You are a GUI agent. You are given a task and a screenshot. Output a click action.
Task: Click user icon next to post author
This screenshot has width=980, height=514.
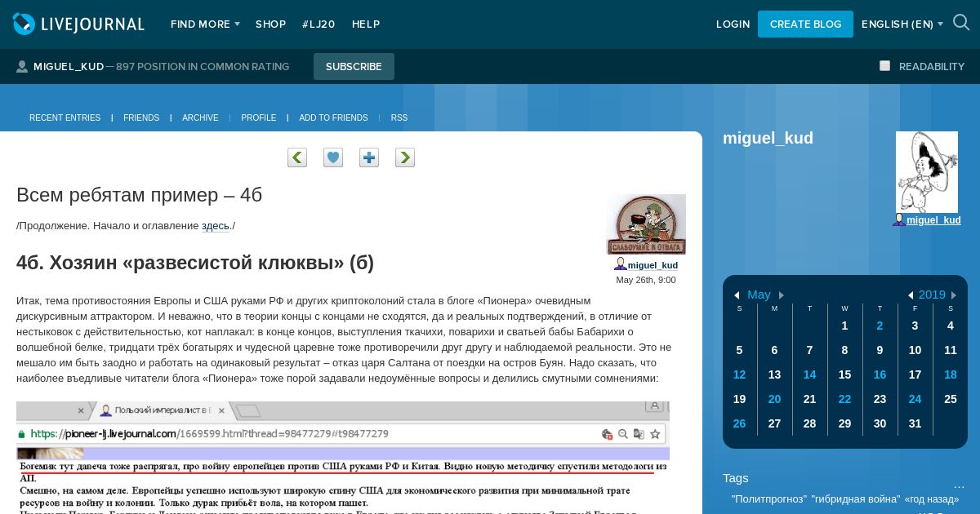621,264
